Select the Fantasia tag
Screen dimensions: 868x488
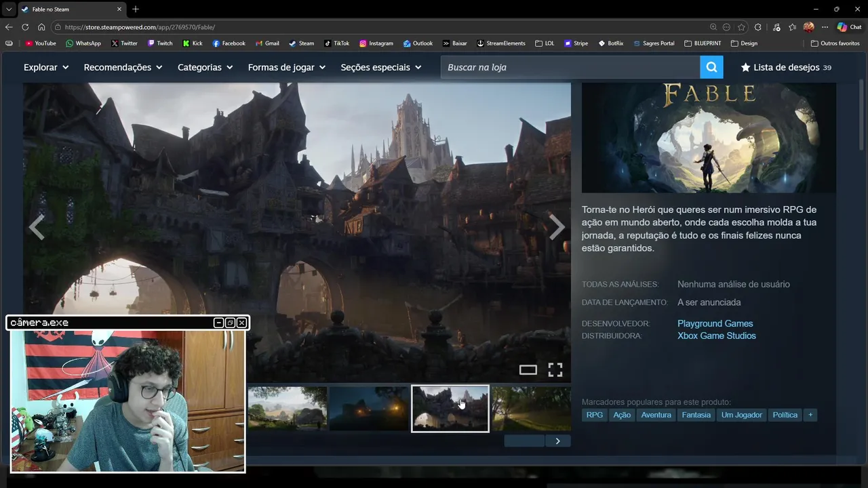[696, 415]
